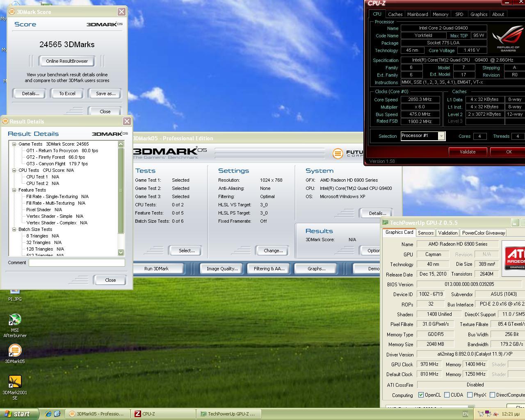Collapse the Batch Size Tests tree node

[x=14, y=229]
